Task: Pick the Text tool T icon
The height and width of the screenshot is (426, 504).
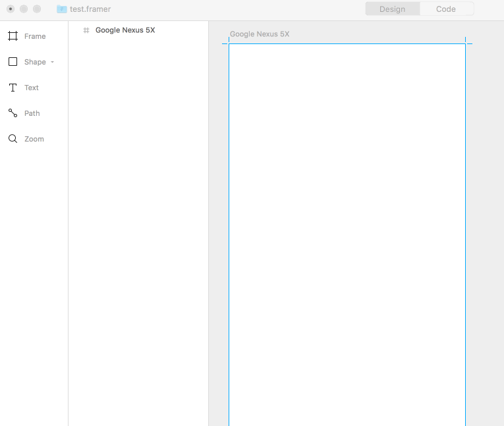Action: point(13,88)
